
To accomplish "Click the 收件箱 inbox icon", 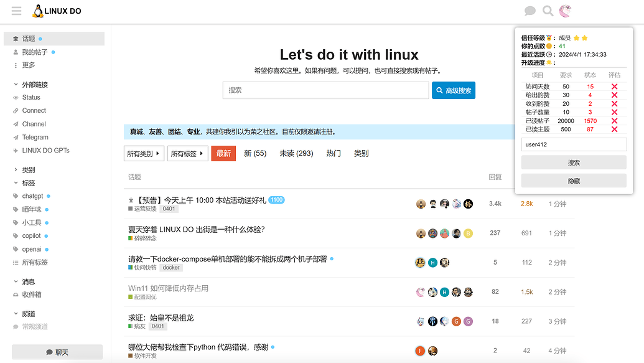I will point(16,295).
